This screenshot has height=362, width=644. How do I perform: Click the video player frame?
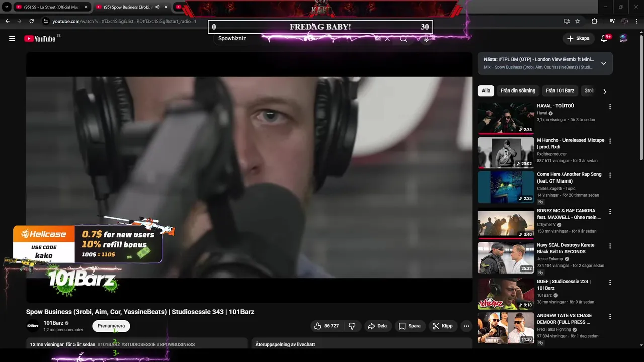[x=249, y=177]
